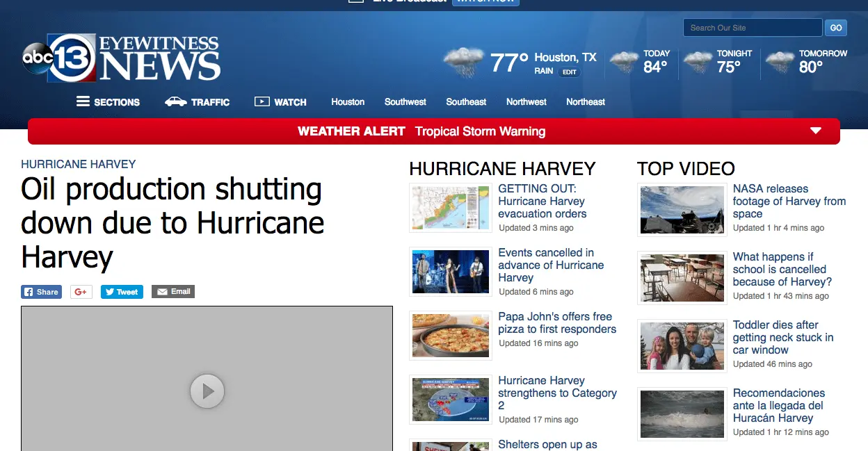Click the ABC13 Eyewitness News logo

tap(122, 58)
